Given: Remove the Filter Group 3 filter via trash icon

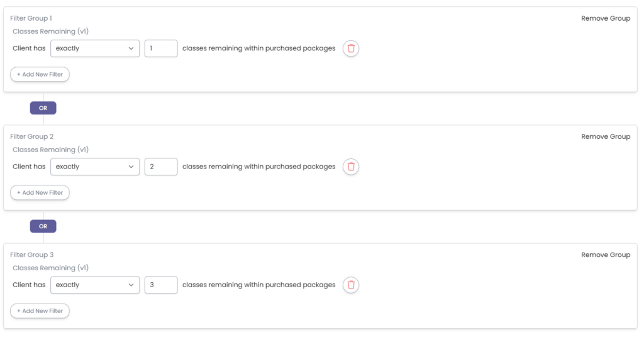Looking at the screenshot, I should pyautogui.click(x=351, y=285).
